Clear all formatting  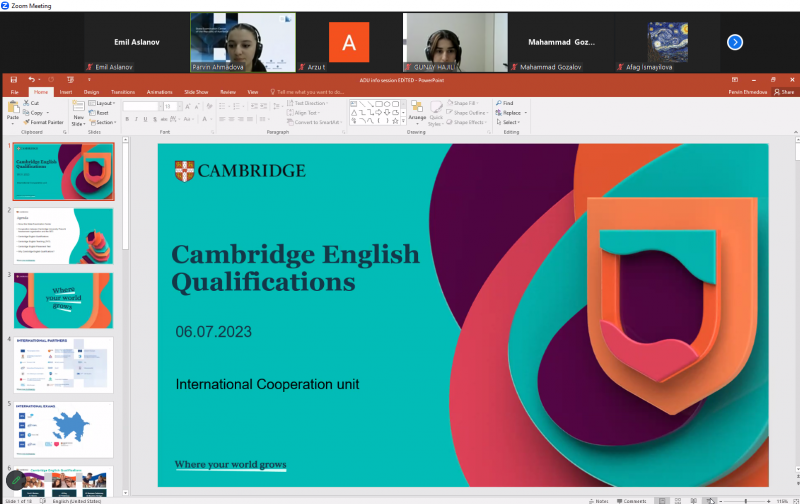[x=209, y=106]
